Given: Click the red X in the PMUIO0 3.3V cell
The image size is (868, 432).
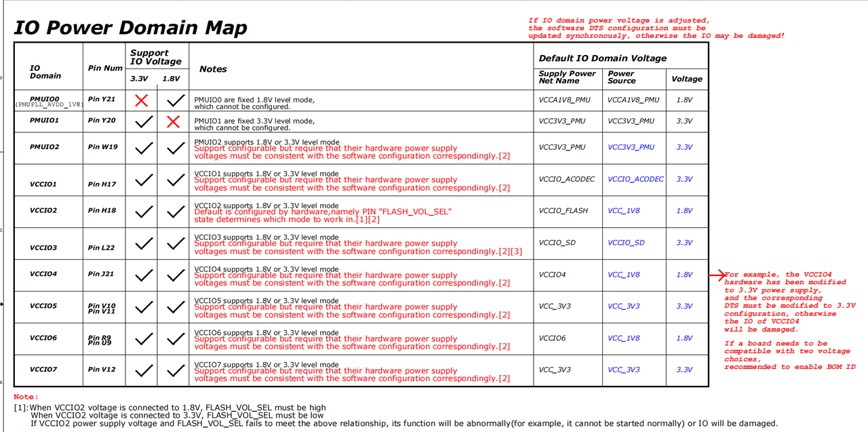Looking at the screenshot, I should click(142, 100).
